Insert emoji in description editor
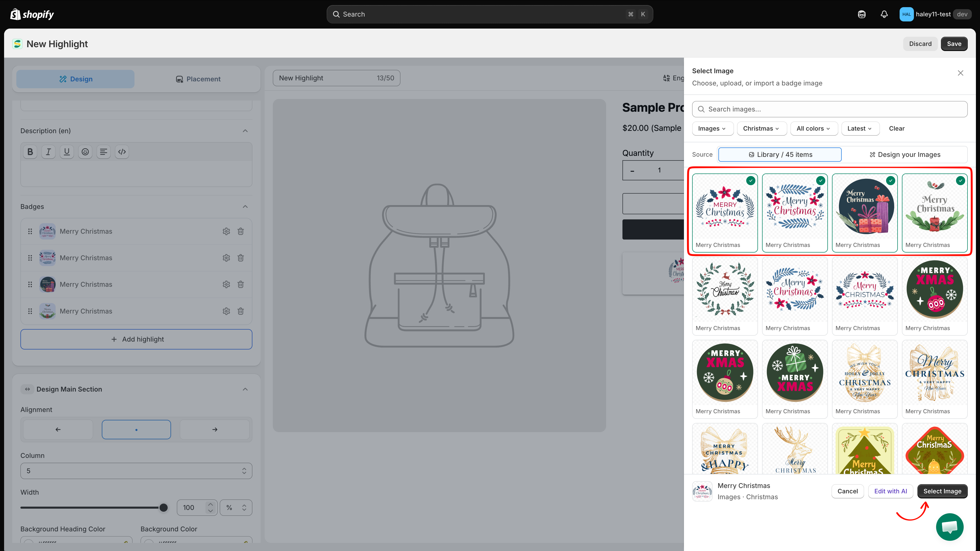 coord(85,152)
